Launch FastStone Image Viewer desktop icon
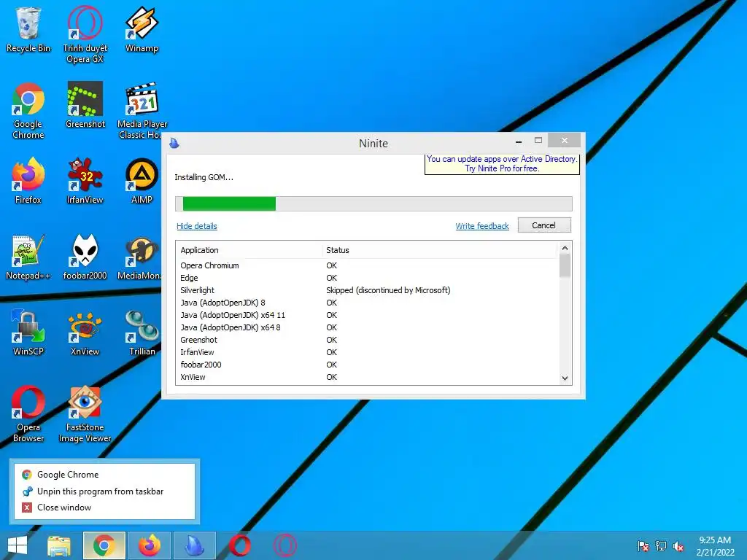This screenshot has height=560, width=747. (85, 414)
